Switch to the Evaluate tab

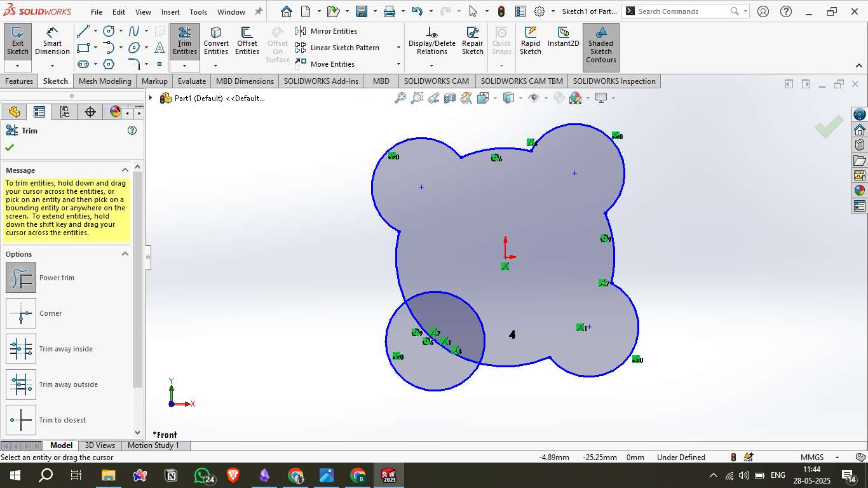coord(192,81)
